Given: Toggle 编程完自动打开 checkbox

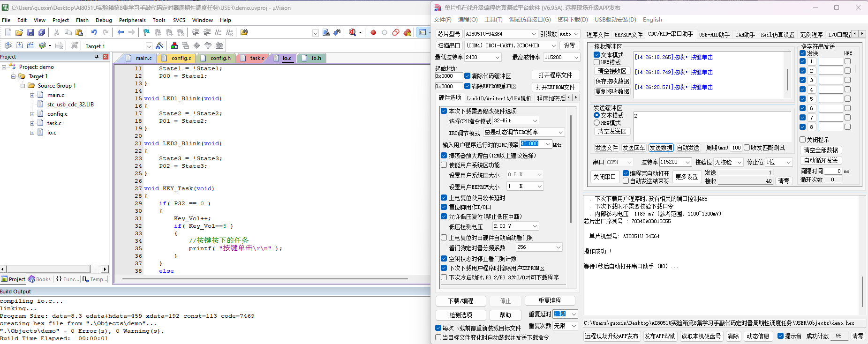Looking at the screenshot, I should [x=626, y=173].
